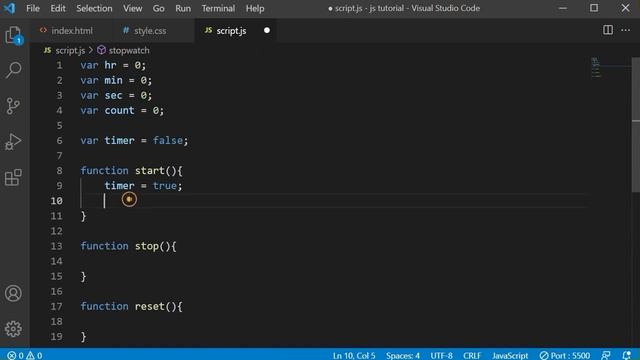Open the Run and Debug view
The height and width of the screenshot is (360, 640).
13,142
